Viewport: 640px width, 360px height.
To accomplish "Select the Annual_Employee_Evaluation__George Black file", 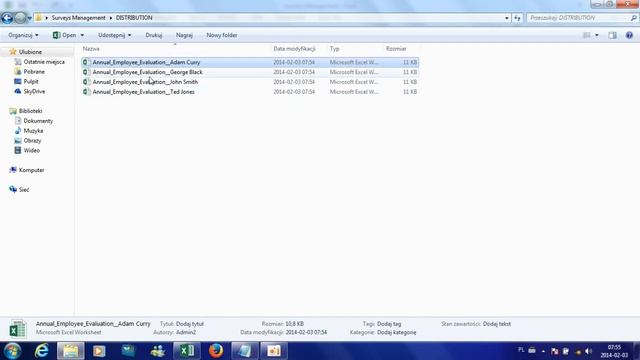I will click(250, 72).
